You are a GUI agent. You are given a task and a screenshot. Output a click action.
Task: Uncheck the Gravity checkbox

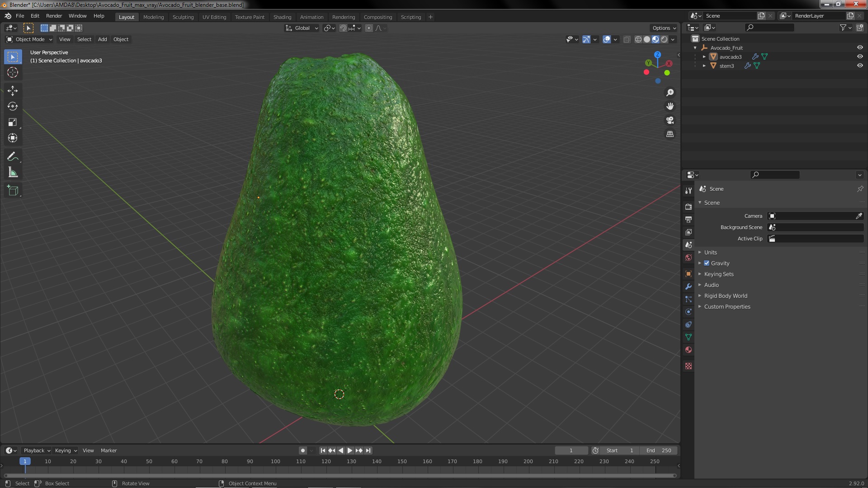tap(707, 263)
